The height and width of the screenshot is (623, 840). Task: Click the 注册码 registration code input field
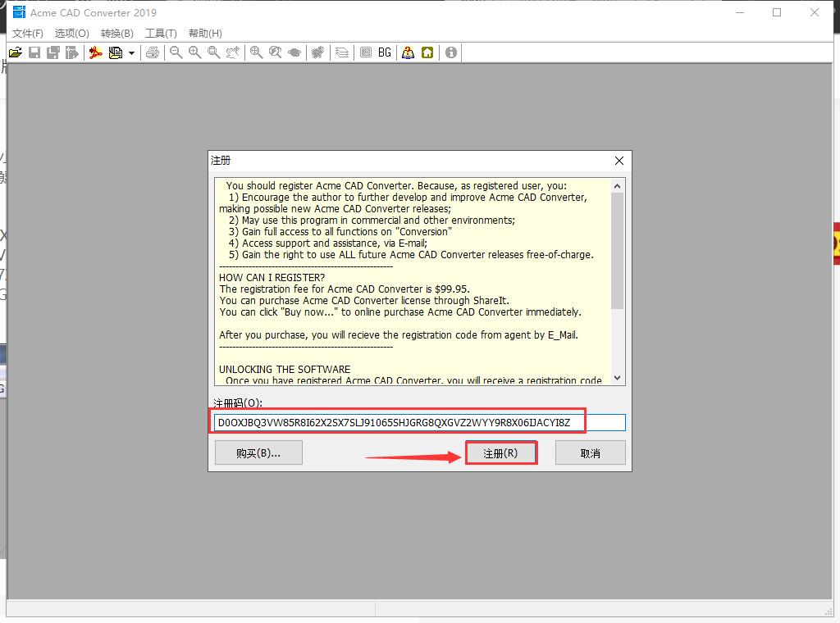click(x=419, y=422)
